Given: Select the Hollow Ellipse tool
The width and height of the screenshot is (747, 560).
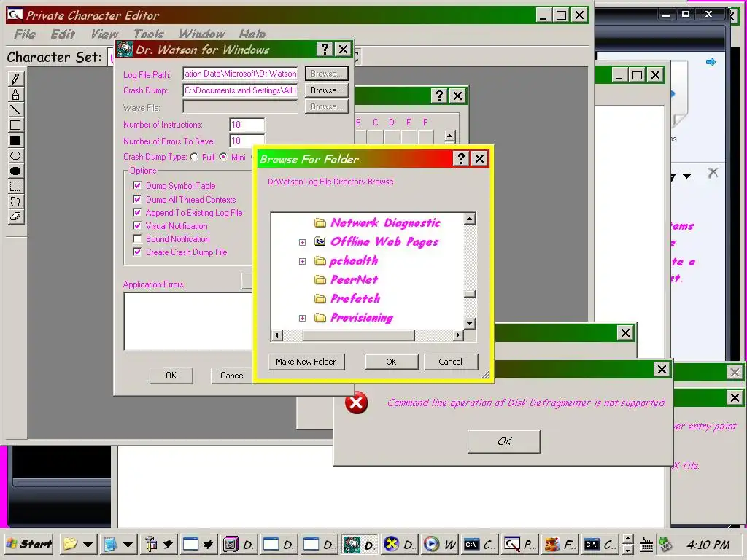Looking at the screenshot, I should tap(15, 155).
